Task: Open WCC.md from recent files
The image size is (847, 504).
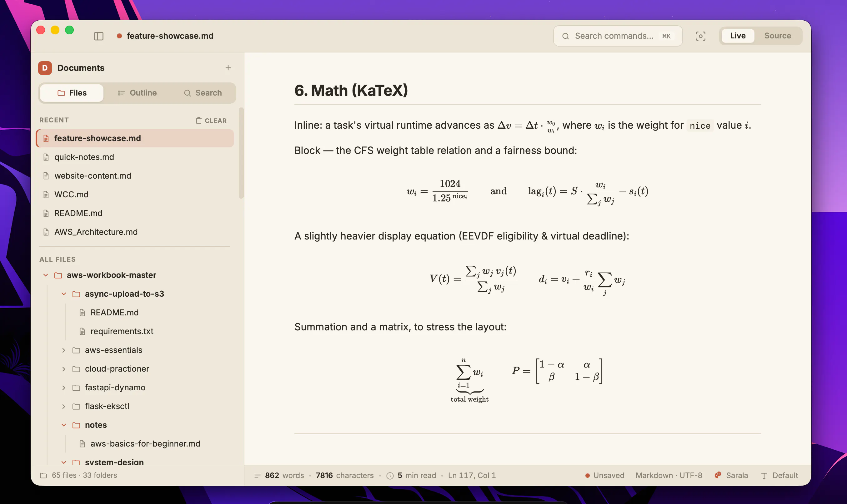Action: pyautogui.click(x=135, y=195)
